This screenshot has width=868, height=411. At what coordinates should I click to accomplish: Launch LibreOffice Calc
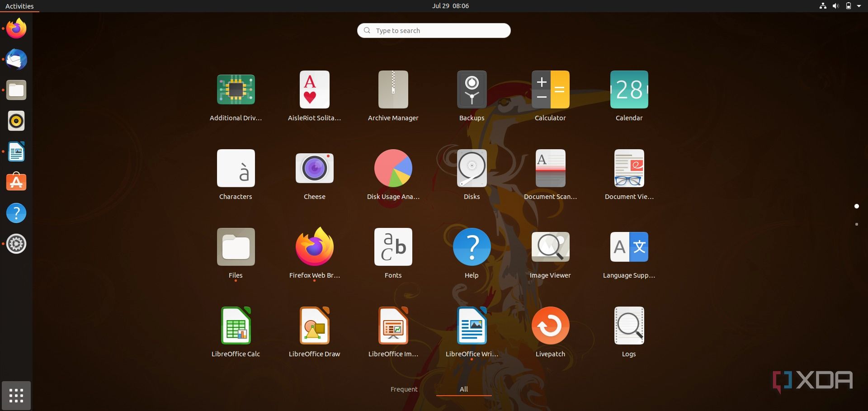236,326
